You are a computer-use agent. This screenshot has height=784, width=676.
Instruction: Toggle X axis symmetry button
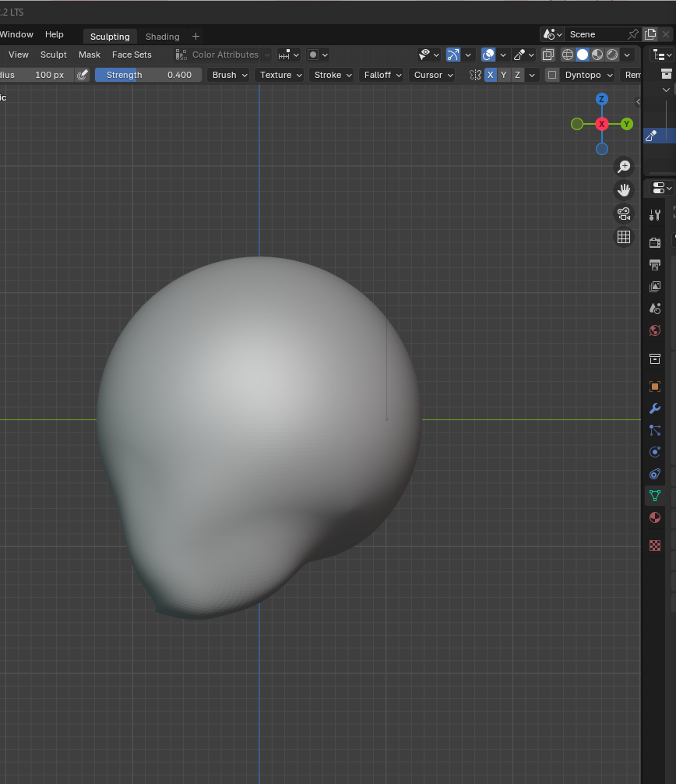pos(491,75)
